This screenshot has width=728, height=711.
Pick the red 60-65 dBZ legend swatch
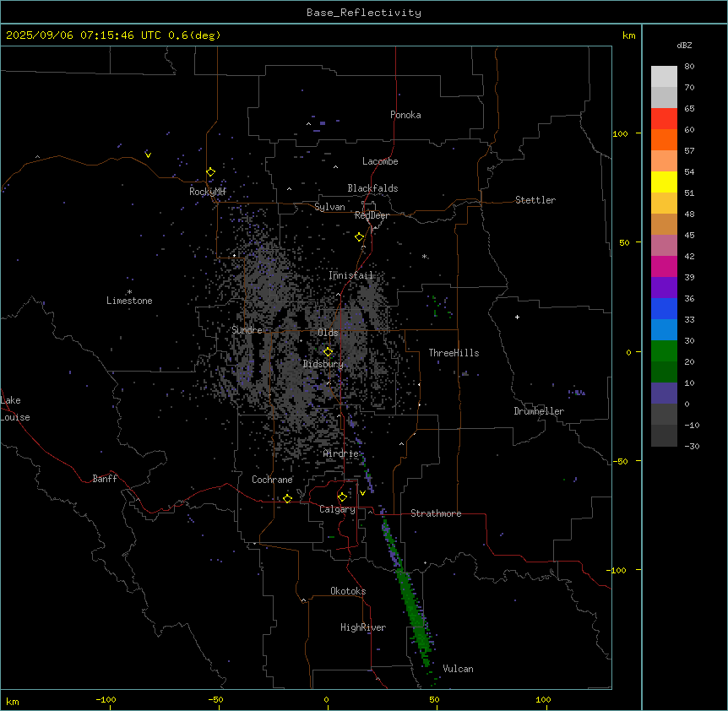coord(664,118)
